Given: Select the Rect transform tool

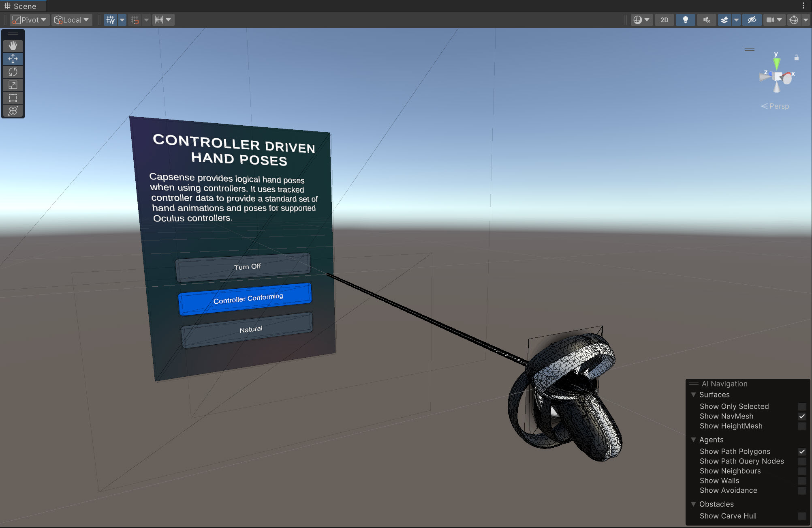Looking at the screenshot, I should (x=13, y=98).
